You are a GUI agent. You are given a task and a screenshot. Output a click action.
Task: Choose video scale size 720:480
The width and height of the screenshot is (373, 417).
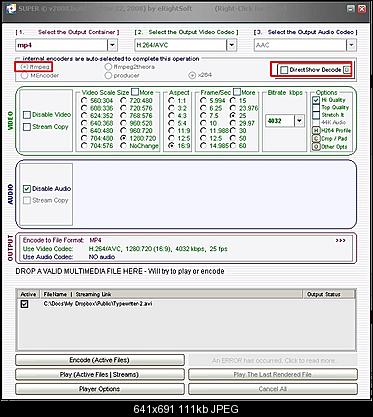pos(124,100)
